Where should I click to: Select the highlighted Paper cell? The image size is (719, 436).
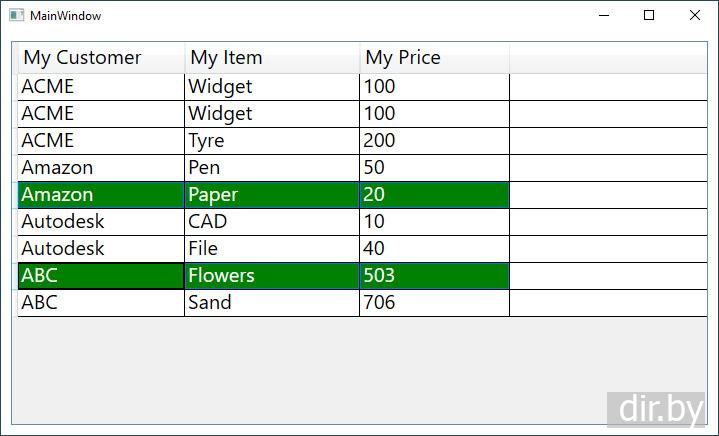(272, 195)
